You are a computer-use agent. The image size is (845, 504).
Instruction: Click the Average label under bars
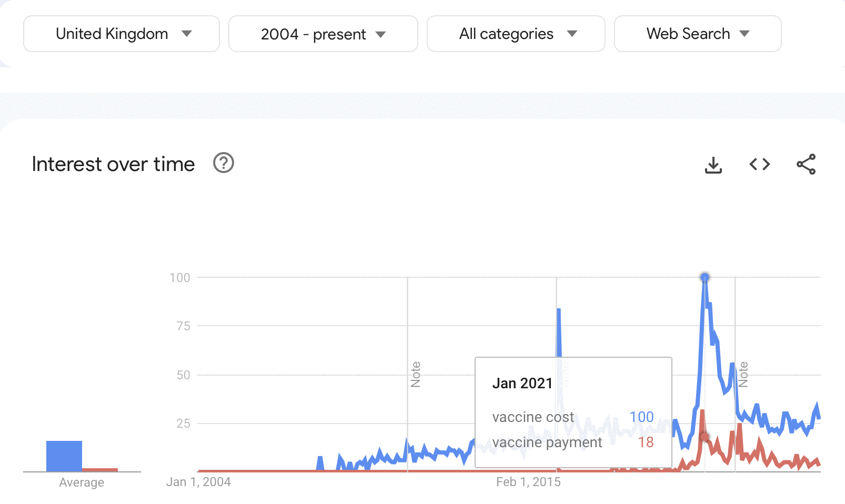[x=82, y=482]
